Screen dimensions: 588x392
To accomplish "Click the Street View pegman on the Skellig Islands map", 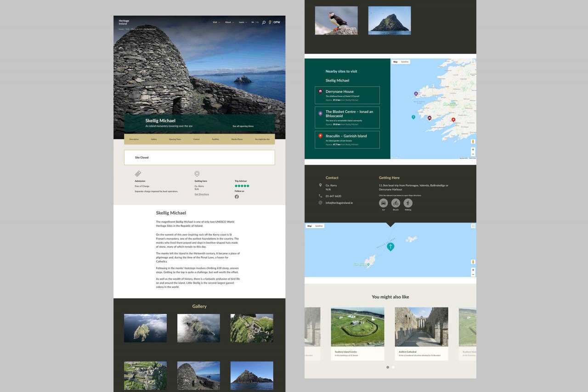I will point(473,262).
